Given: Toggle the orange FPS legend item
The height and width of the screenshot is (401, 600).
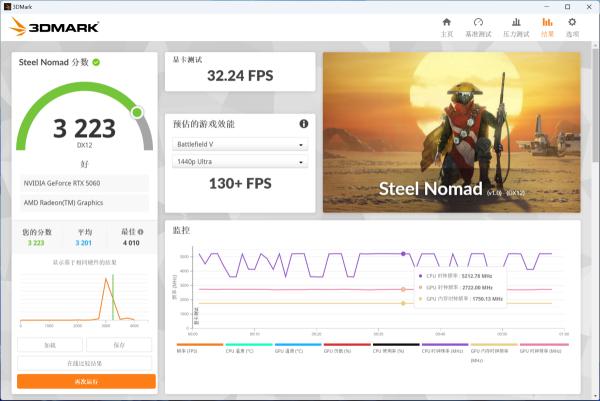Looking at the screenshot, I should pyautogui.click(x=199, y=348).
